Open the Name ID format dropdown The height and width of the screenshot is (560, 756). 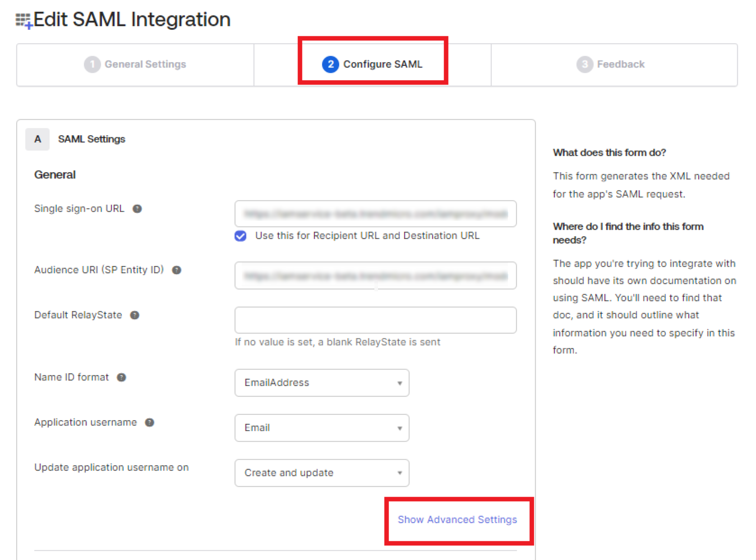coord(322,383)
